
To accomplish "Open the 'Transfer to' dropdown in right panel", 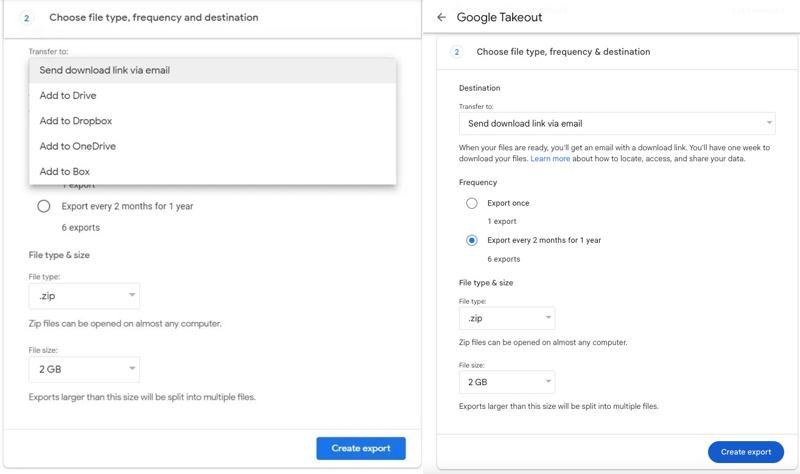I will tap(616, 123).
